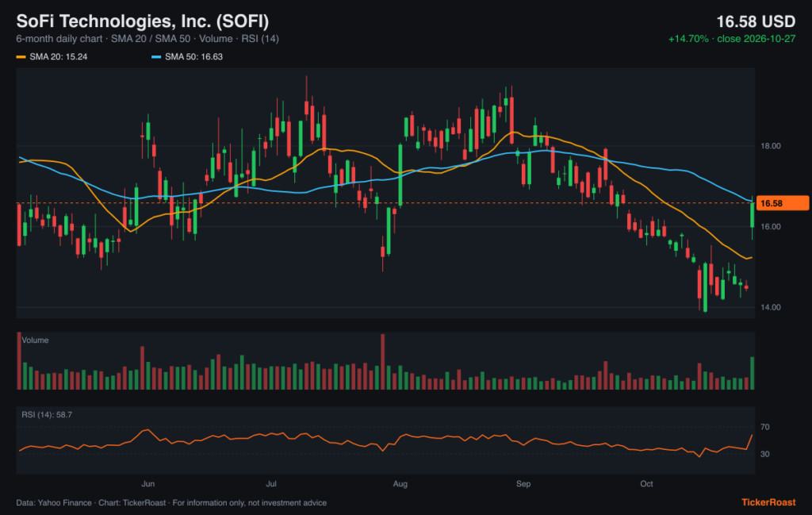The width and height of the screenshot is (812, 515).
Task: Click the Aug date axis label
Action: pos(400,484)
